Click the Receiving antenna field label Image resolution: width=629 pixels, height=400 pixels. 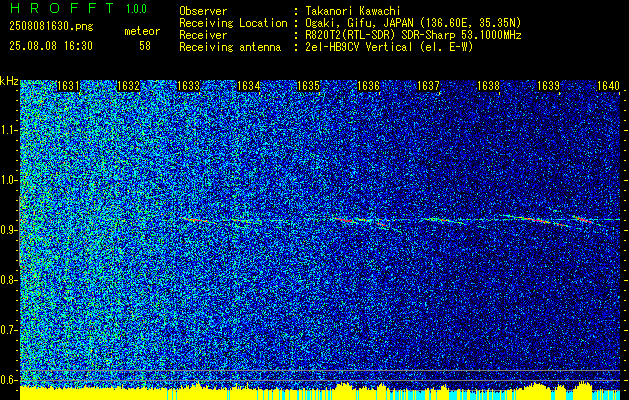(230, 47)
